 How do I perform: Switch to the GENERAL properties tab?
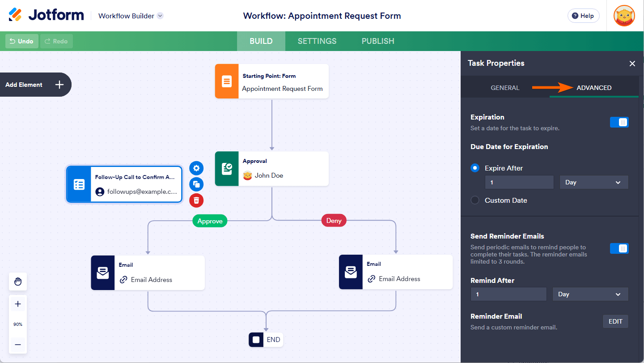tap(505, 88)
